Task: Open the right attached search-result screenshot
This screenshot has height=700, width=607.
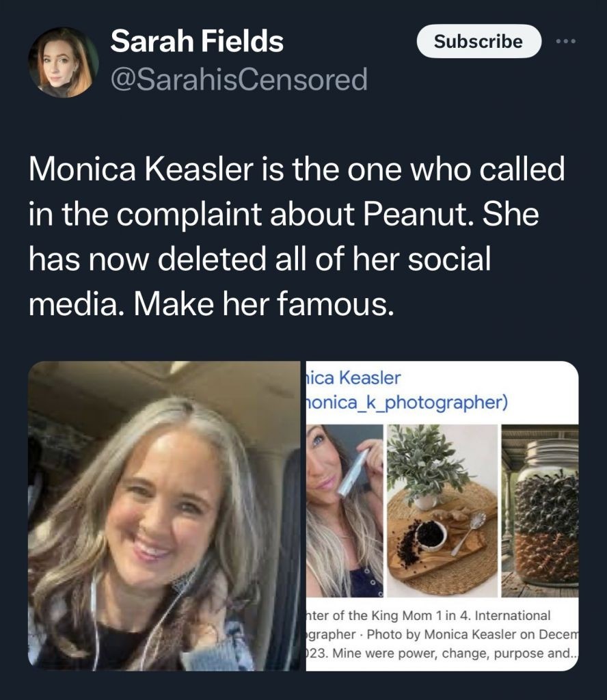Action: (x=442, y=515)
